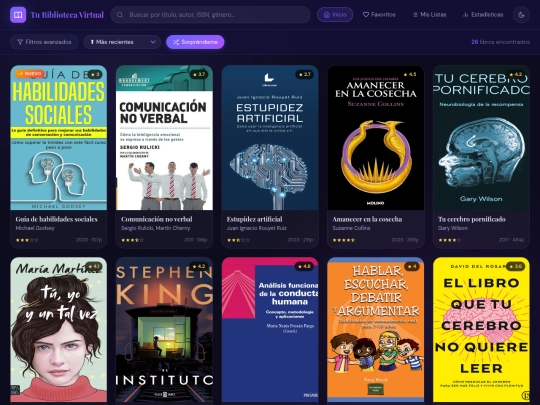Screen dimensions: 540x405
Task: Click the libros encontrados results count
Action: pos(500,42)
